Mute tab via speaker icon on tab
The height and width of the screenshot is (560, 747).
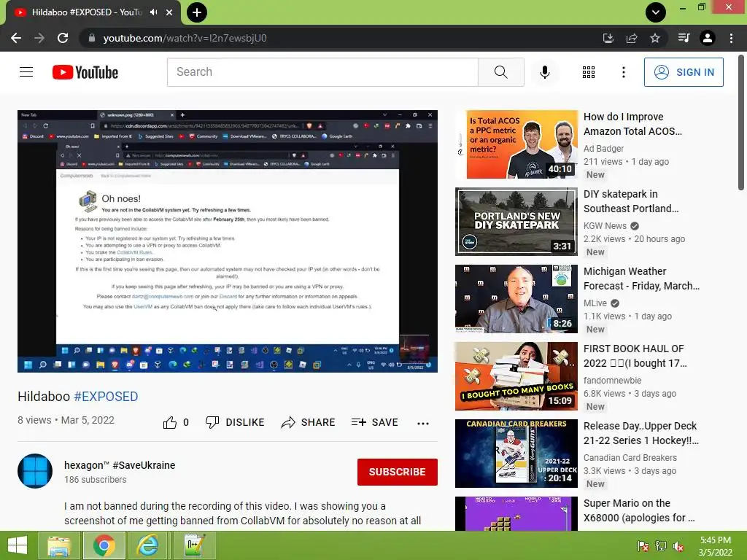click(153, 12)
